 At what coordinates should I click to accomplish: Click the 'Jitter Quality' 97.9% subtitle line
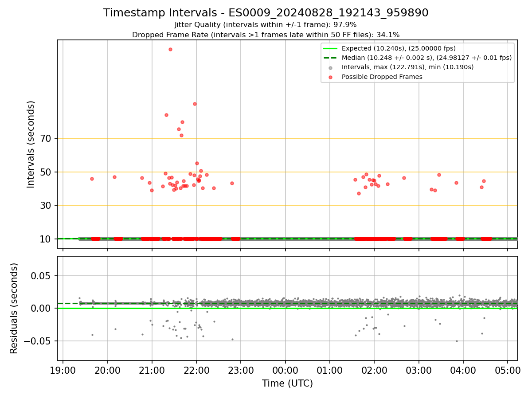tap(266, 25)
